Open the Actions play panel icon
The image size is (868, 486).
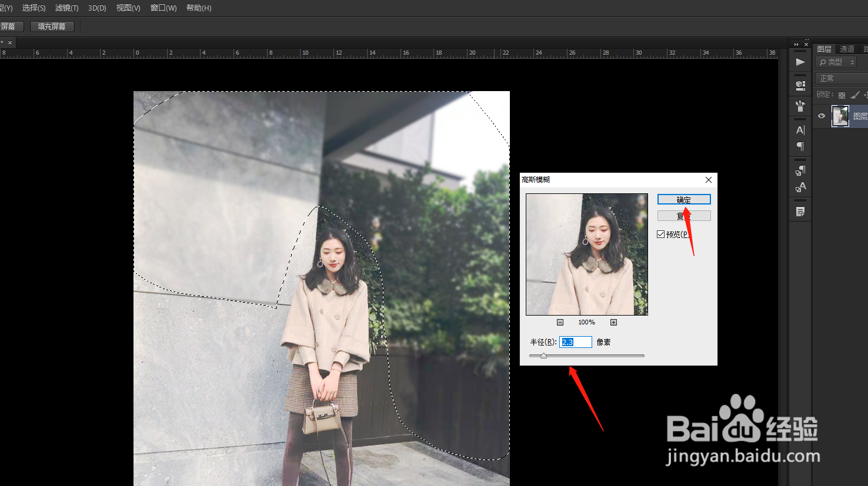[x=800, y=62]
